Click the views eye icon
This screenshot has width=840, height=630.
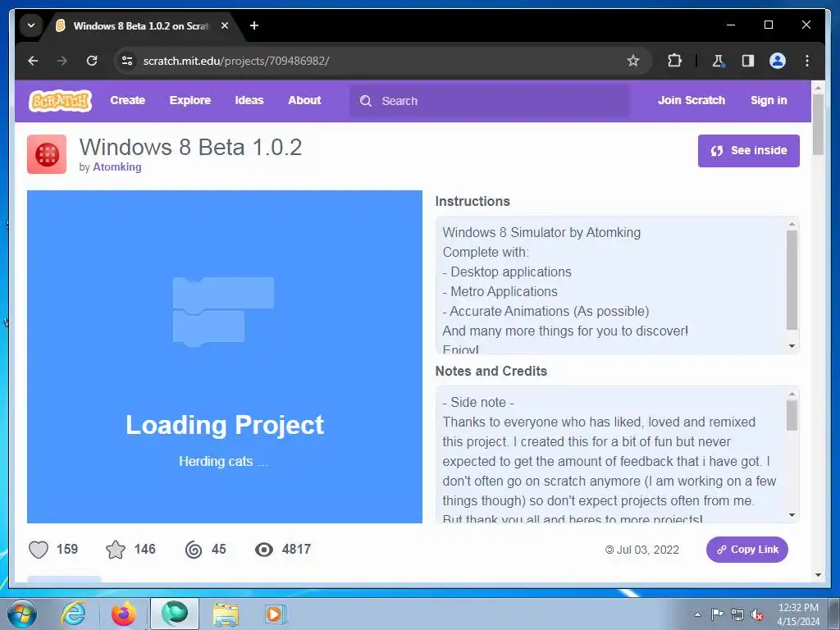coord(264,550)
